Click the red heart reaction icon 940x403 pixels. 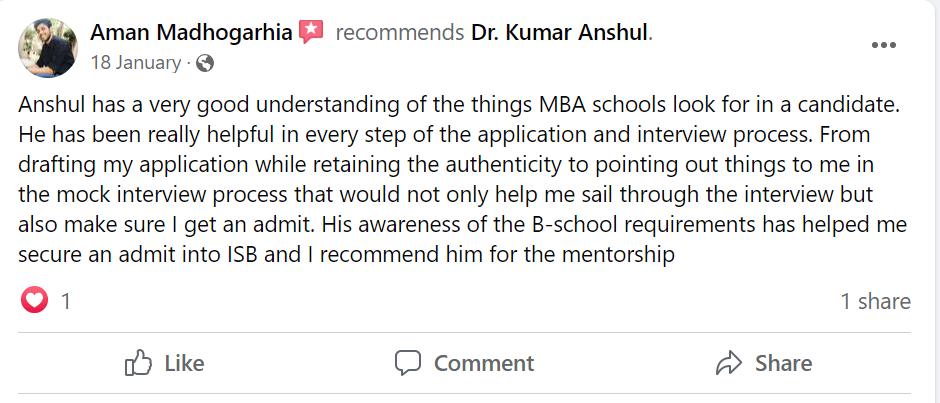[x=35, y=300]
